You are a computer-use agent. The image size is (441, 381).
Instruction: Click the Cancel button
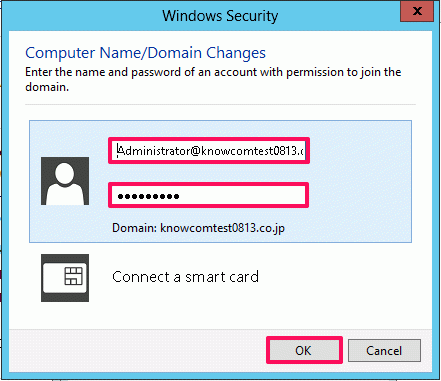(384, 350)
